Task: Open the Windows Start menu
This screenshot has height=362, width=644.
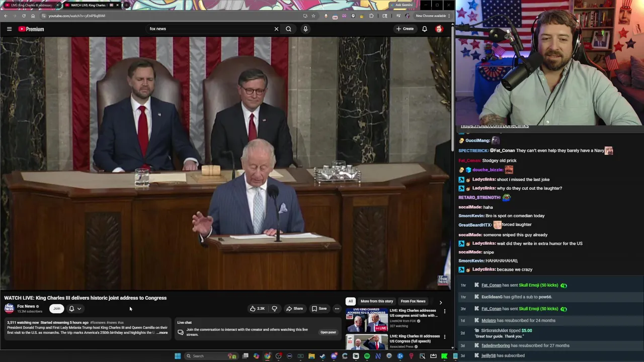Action: (x=178, y=356)
